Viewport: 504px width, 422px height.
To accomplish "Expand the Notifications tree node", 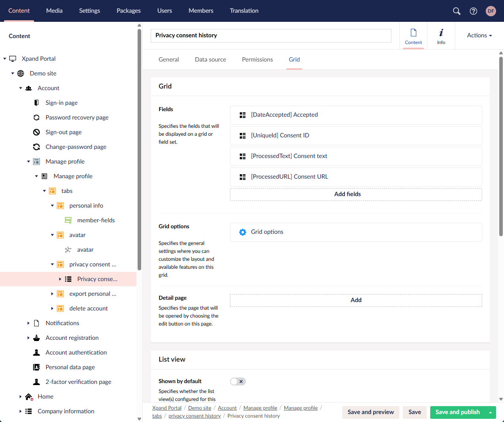I will point(29,323).
